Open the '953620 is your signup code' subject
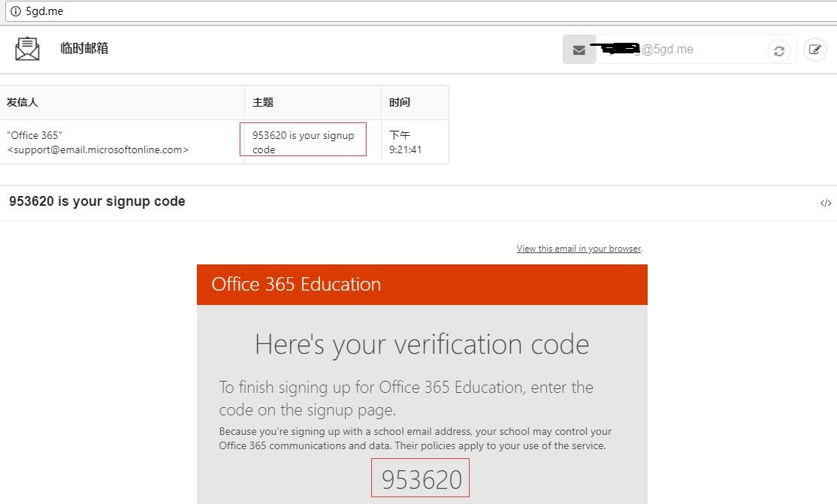The height and width of the screenshot is (504, 837). 304,142
